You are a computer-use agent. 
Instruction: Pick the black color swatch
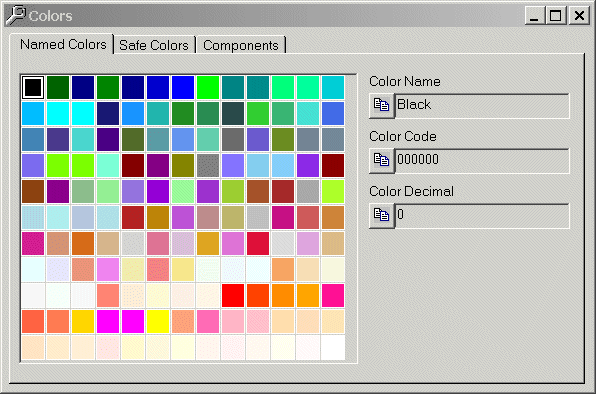pyautogui.click(x=33, y=87)
